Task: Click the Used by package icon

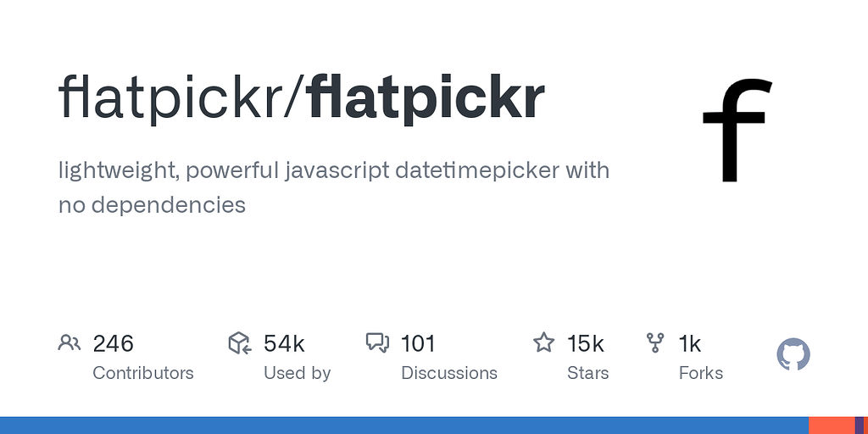Action: [x=240, y=342]
